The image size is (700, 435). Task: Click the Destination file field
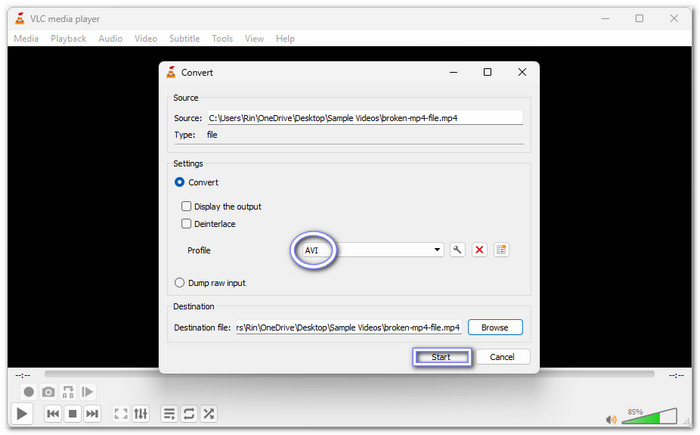pyautogui.click(x=349, y=327)
